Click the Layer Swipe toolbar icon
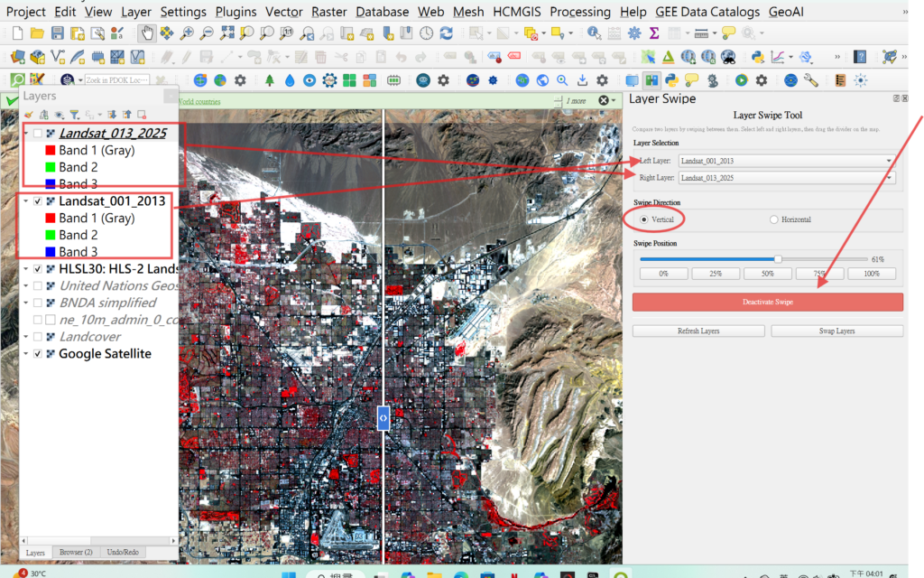This screenshot has height=578, width=924. pos(651,79)
